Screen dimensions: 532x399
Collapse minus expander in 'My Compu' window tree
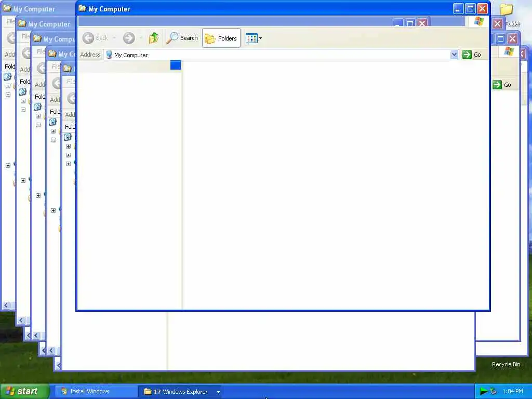tap(38, 125)
